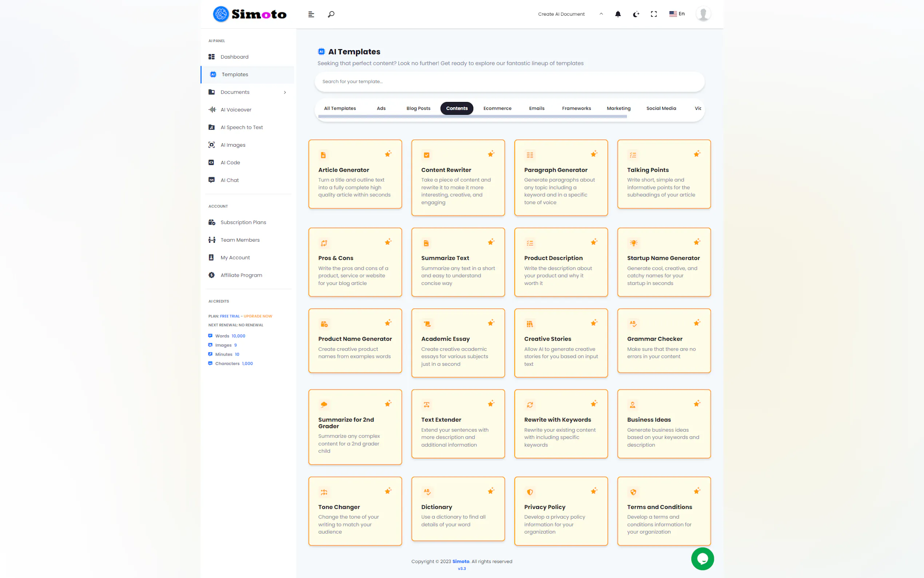Select the Ecommerce templates tab
The height and width of the screenshot is (578, 924).
[x=497, y=108]
